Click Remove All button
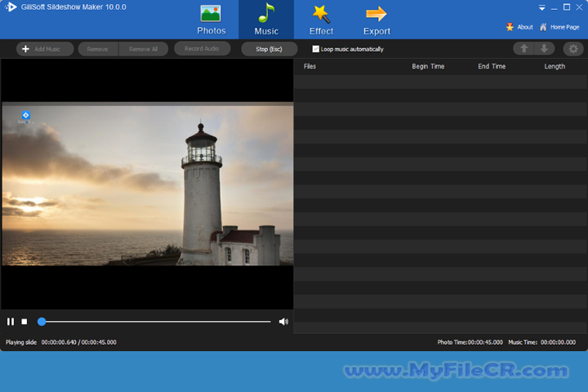Viewport: 588px width, 392px height. click(x=143, y=49)
